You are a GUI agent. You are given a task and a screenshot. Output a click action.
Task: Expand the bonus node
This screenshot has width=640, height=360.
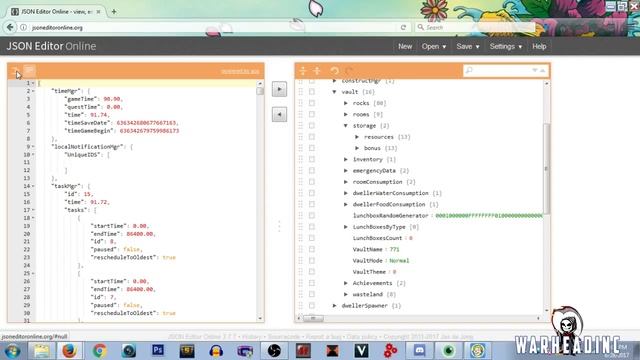357,148
